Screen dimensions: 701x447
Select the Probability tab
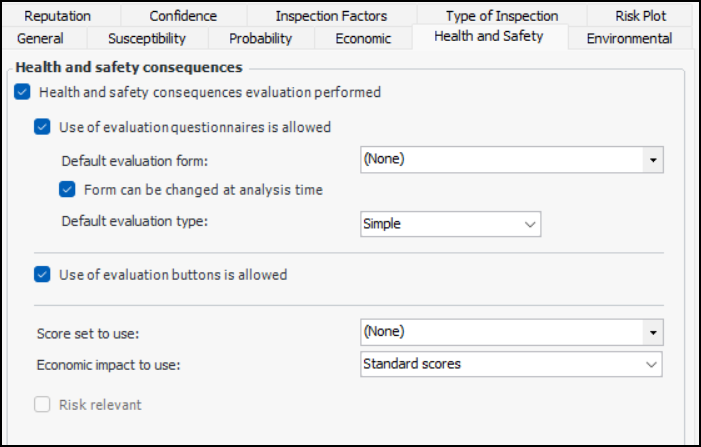click(260, 39)
